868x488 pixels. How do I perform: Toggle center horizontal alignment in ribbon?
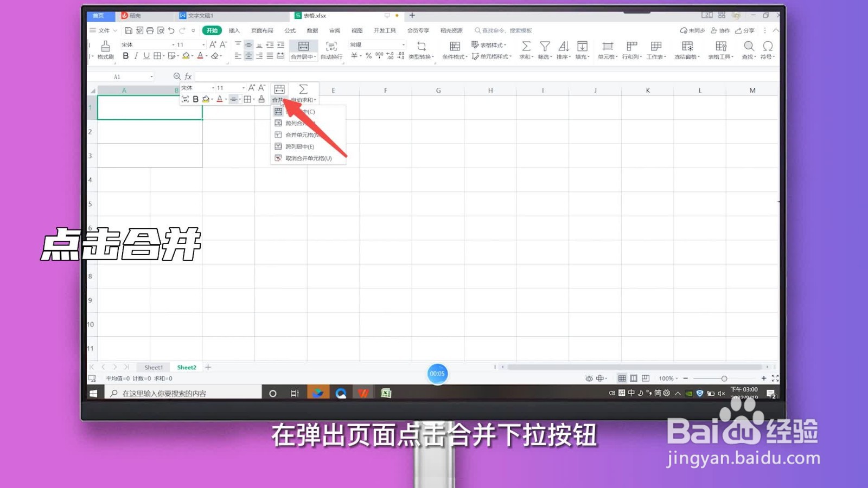pyautogui.click(x=248, y=56)
